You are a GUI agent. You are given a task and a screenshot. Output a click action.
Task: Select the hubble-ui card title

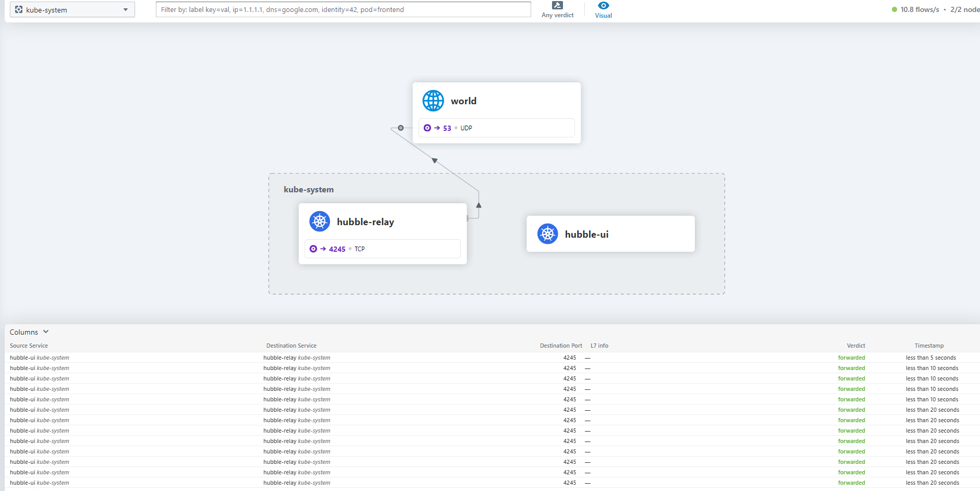[586, 235]
